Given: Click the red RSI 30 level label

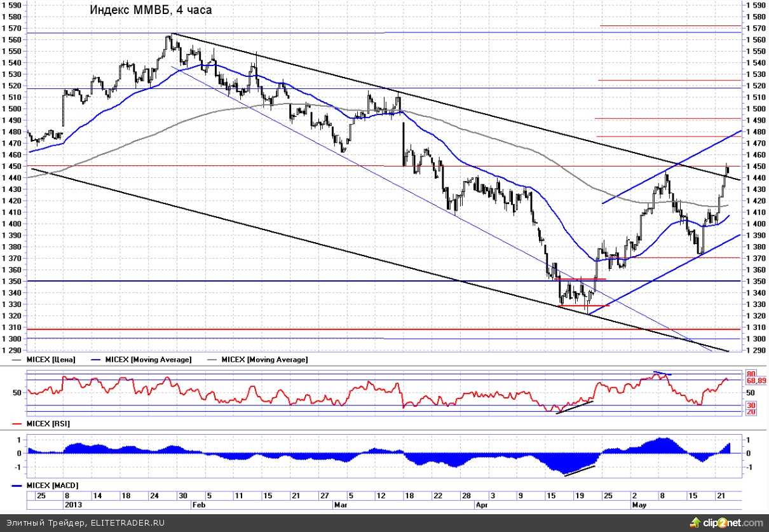Looking at the screenshot, I should click(x=751, y=405).
